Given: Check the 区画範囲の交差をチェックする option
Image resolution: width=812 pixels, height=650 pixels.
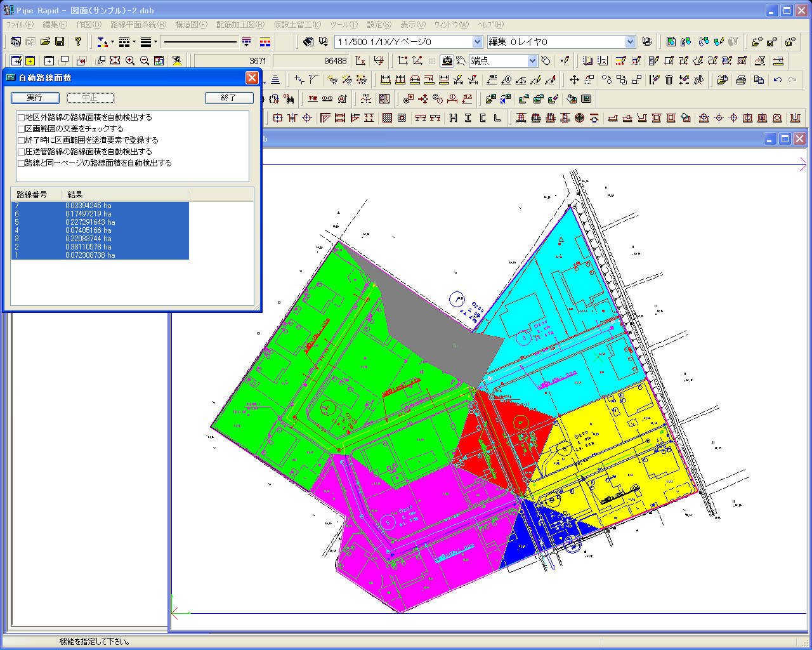Looking at the screenshot, I should 22,129.
